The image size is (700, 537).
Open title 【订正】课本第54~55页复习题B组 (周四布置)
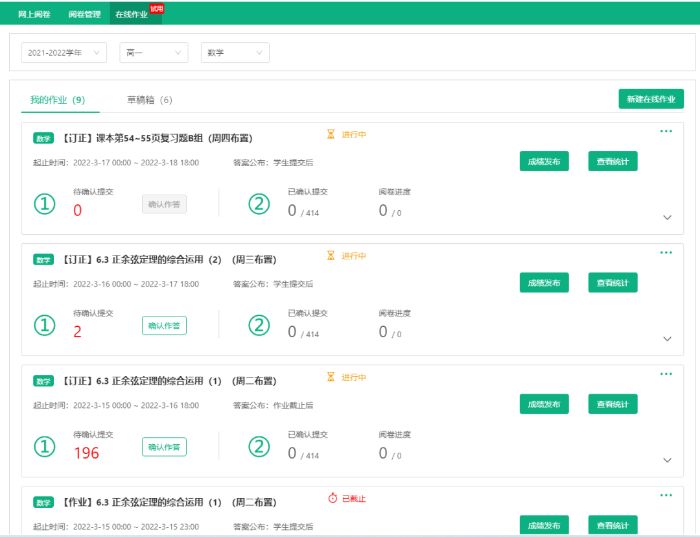click(156, 138)
